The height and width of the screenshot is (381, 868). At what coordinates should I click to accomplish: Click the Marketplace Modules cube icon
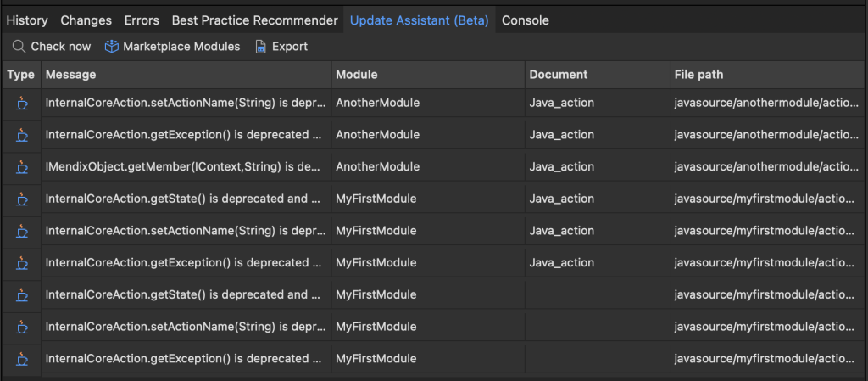point(111,47)
